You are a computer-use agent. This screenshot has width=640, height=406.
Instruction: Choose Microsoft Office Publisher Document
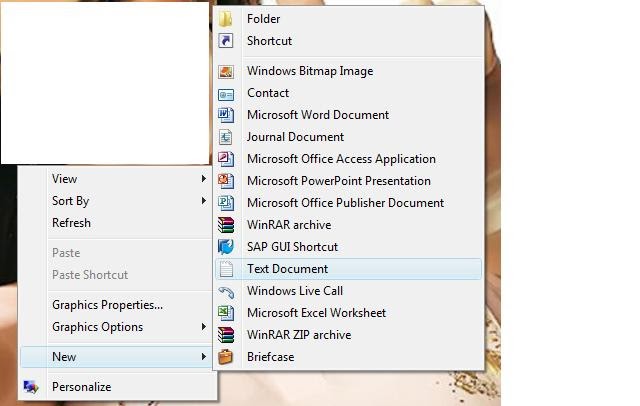point(345,203)
